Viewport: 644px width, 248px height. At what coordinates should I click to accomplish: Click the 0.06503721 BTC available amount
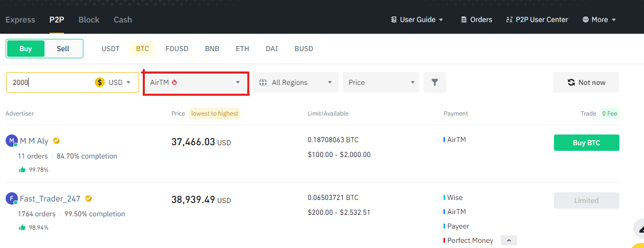pos(333,197)
